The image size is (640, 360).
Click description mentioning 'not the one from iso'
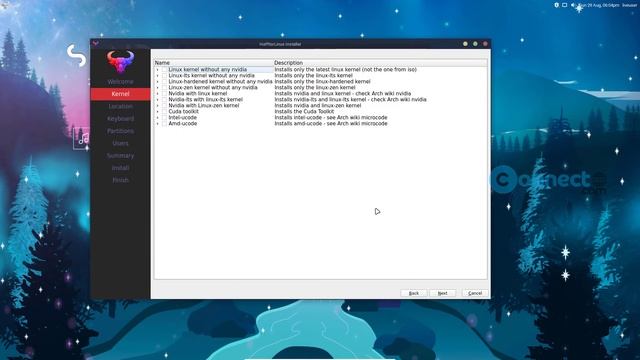(x=345, y=70)
